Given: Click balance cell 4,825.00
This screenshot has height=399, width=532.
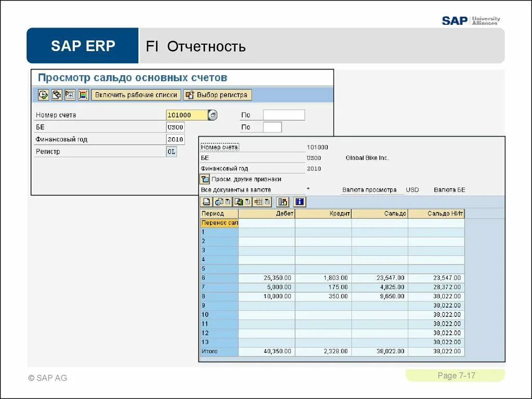Looking at the screenshot, I should pyautogui.click(x=380, y=287).
